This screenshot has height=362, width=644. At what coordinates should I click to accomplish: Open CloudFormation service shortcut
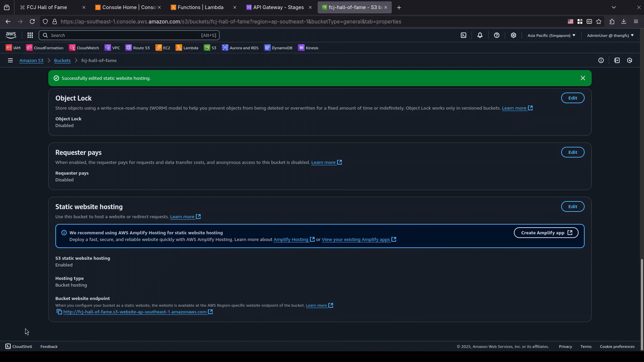pos(45,48)
